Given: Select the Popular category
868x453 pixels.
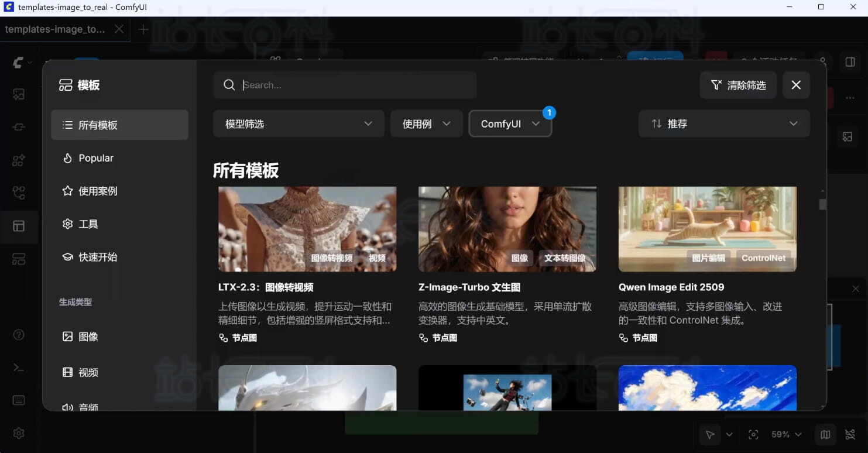Looking at the screenshot, I should [x=119, y=158].
